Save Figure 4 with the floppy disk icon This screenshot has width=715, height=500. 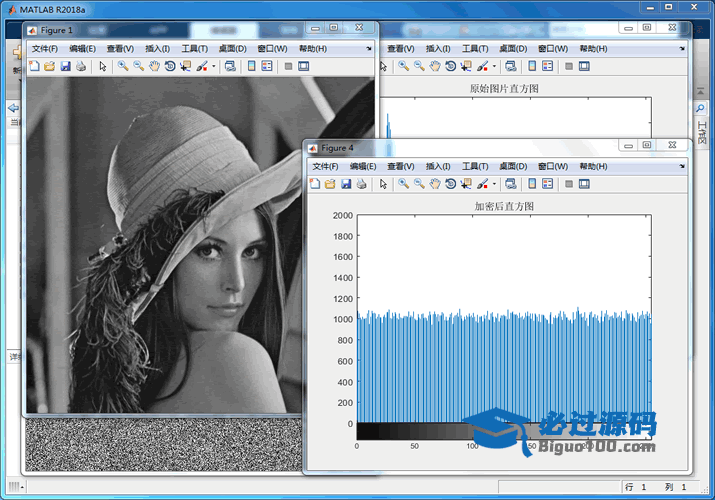click(346, 184)
